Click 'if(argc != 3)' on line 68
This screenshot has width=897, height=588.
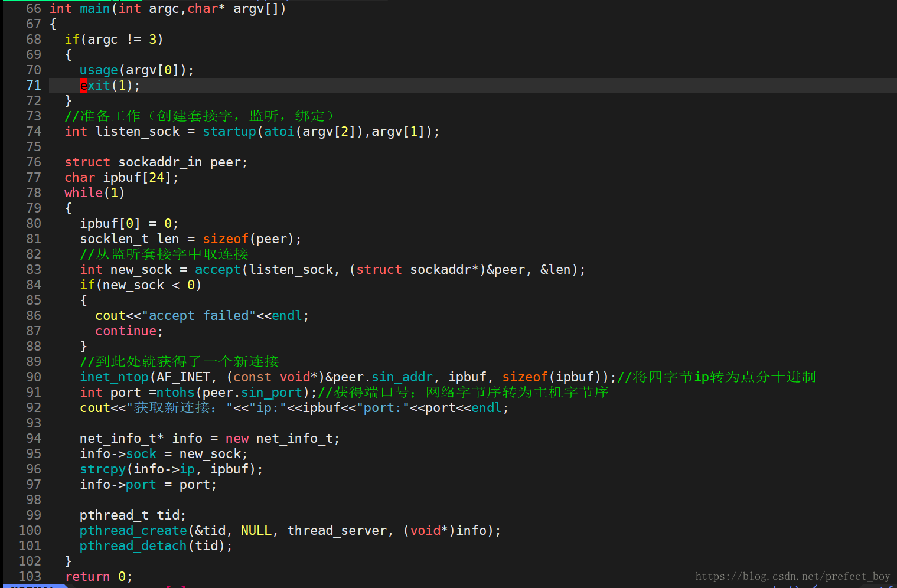coord(114,40)
